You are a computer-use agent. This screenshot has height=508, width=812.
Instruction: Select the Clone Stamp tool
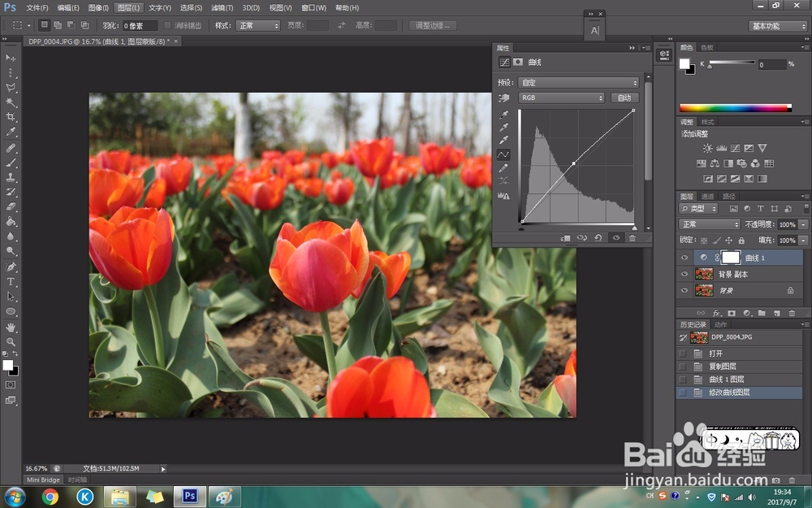point(11,177)
